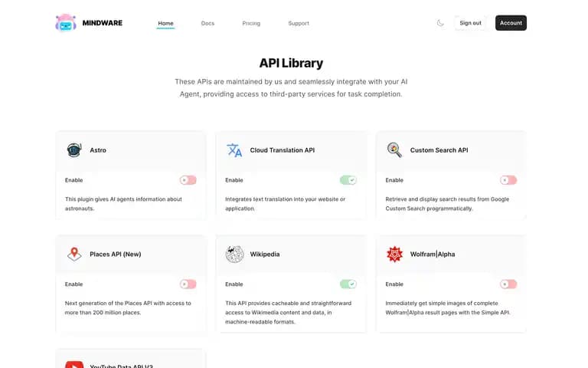Viewport: 588px width, 368px height.
Task: Click the API Library subtitle paragraph
Action: (291, 88)
